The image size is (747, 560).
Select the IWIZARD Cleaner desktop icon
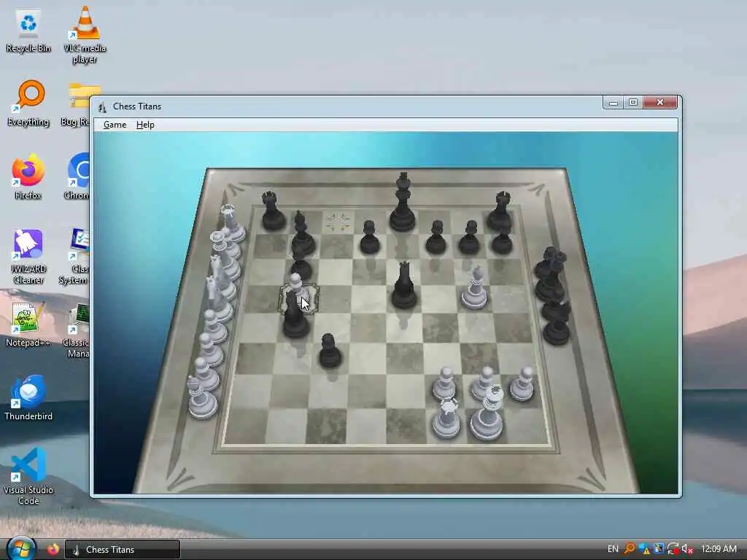pos(28,256)
